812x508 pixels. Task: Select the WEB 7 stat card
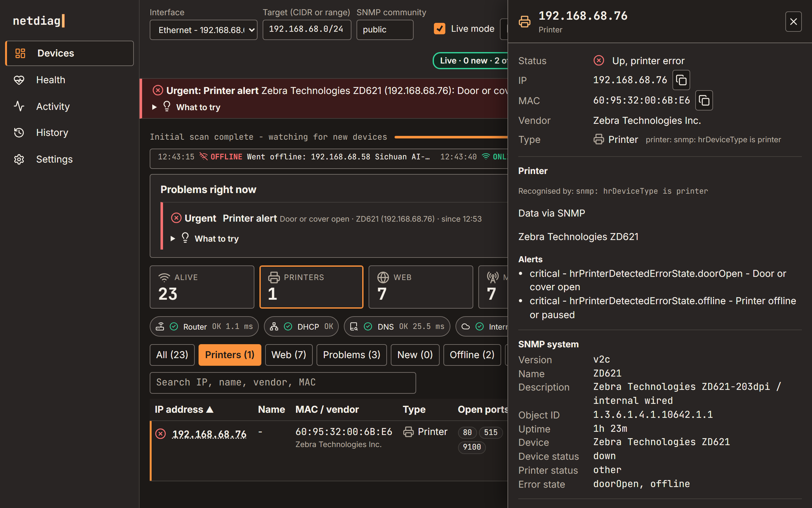point(420,287)
